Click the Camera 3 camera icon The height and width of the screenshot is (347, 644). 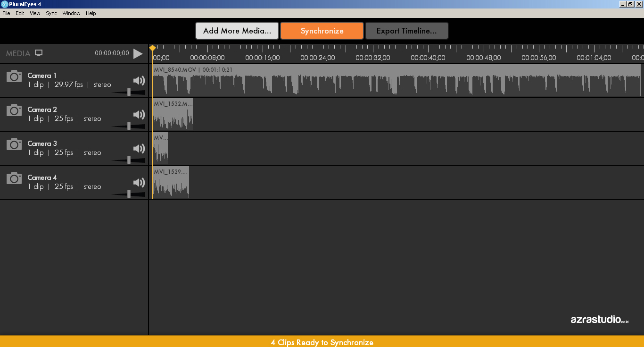point(14,144)
